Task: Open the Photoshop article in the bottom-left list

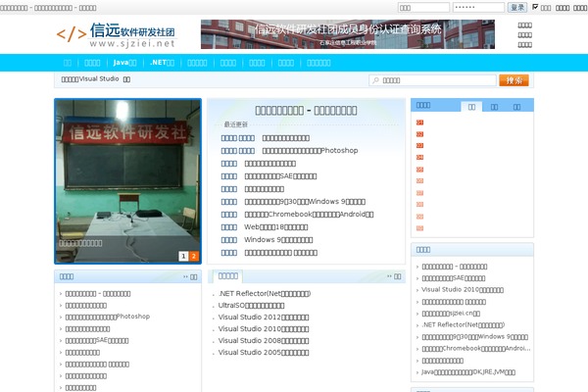Action: pyautogui.click(x=108, y=317)
